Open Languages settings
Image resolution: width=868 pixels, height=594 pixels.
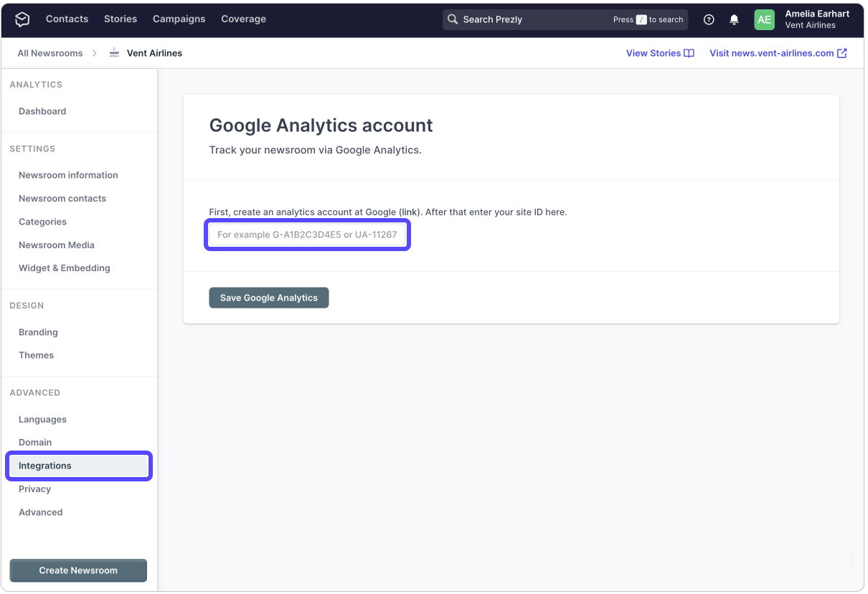click(42, 419)
